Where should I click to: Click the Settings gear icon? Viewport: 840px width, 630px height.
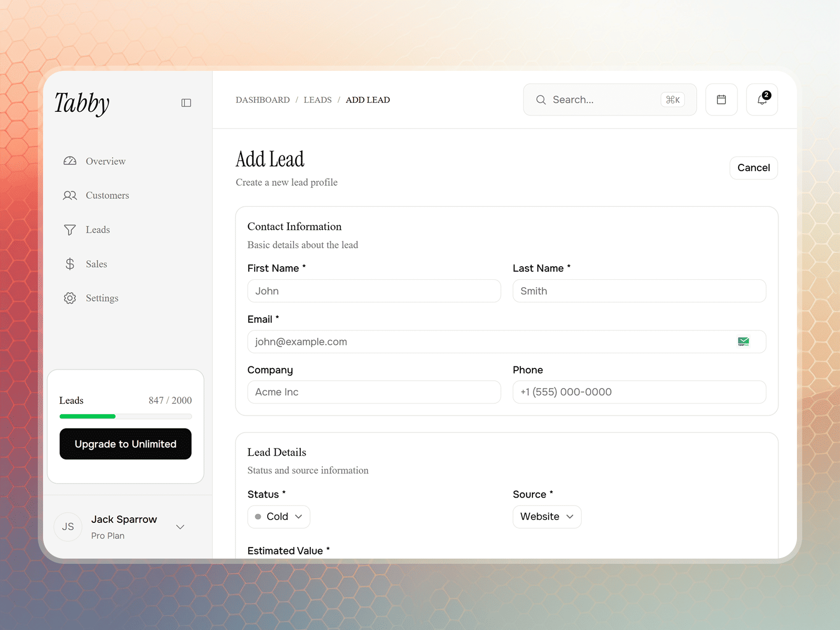pos(70,298)
